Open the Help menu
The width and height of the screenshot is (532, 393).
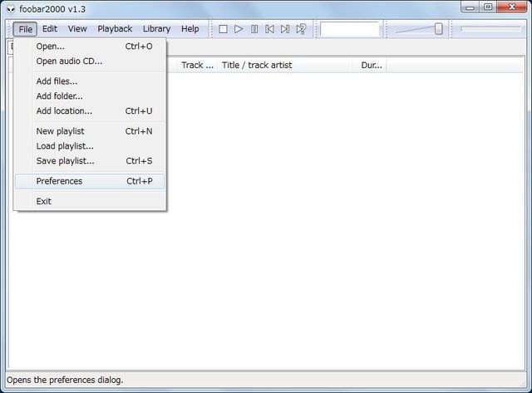click(190, 29)
